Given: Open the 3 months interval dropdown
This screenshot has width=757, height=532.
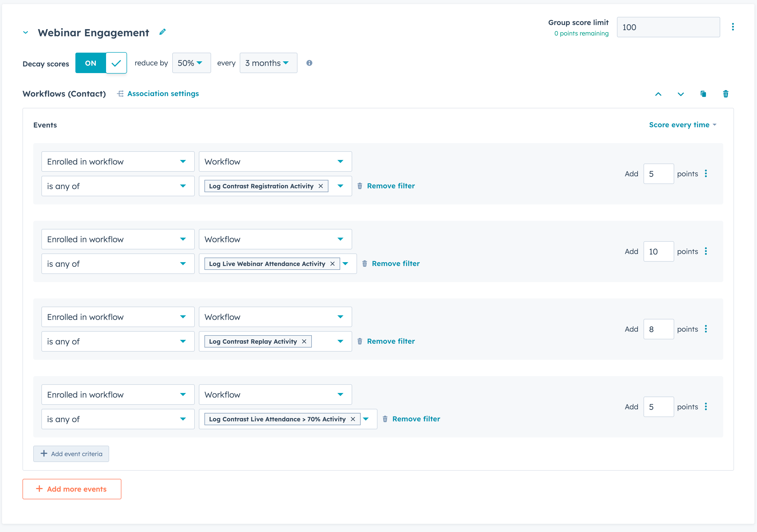Looking at the screenshot, I should (268, 63).
